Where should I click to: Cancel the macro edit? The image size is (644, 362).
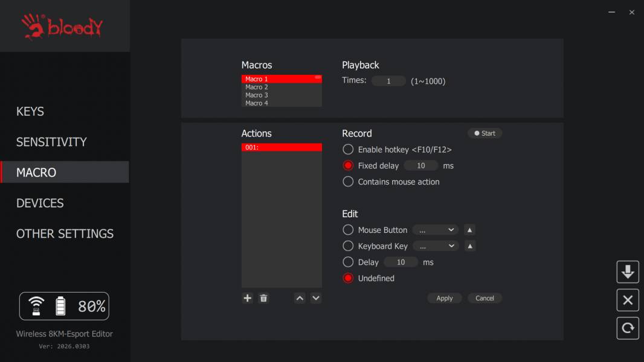485,298
